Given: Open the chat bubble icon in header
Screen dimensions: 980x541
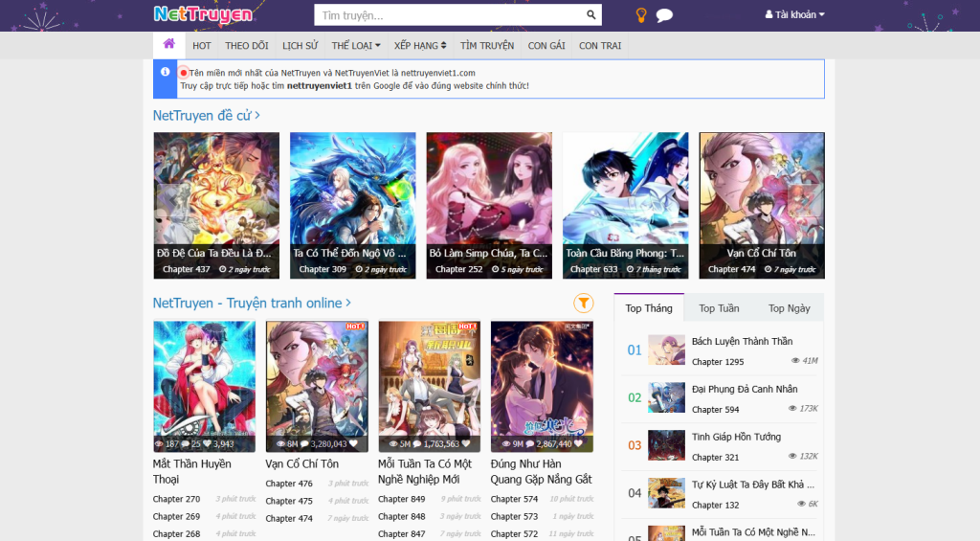Looking at the screenshot, I should pos(664,15).
